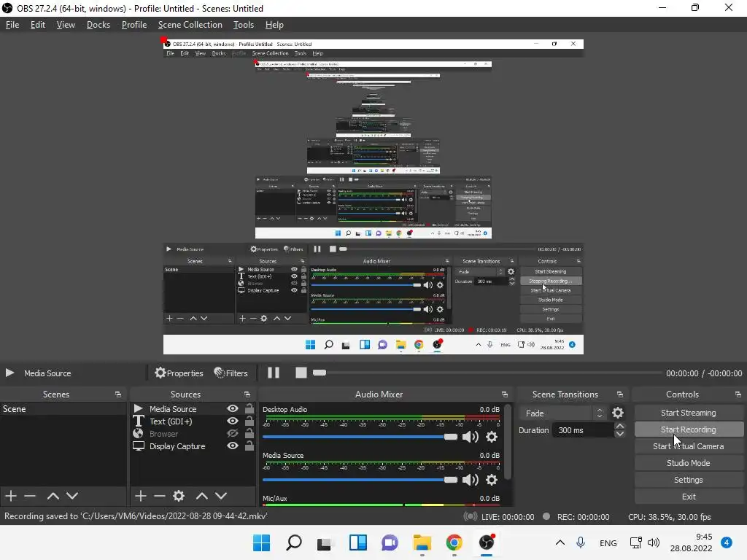Open the Profile menu

tap(134, 25)
